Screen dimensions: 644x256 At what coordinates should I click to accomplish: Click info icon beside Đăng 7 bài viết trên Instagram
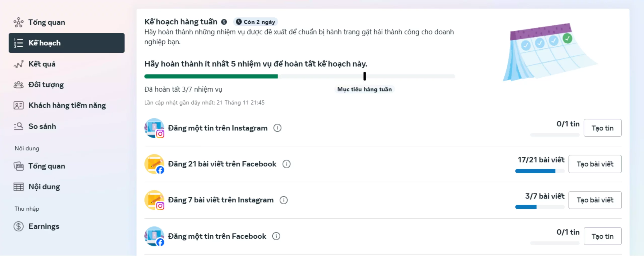click(x=284, y=200)
